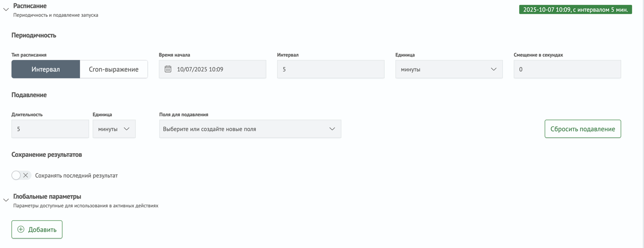Collapse the Расписание section
The height and width of the screenshot is (248, 644).
click(x=6, y=10)
